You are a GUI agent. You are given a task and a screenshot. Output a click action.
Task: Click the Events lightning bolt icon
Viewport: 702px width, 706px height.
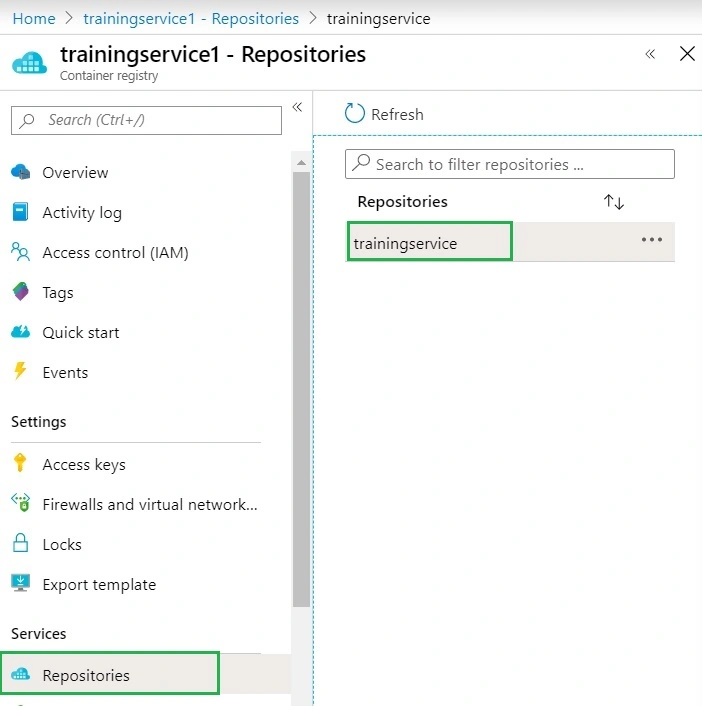(20, 371)
